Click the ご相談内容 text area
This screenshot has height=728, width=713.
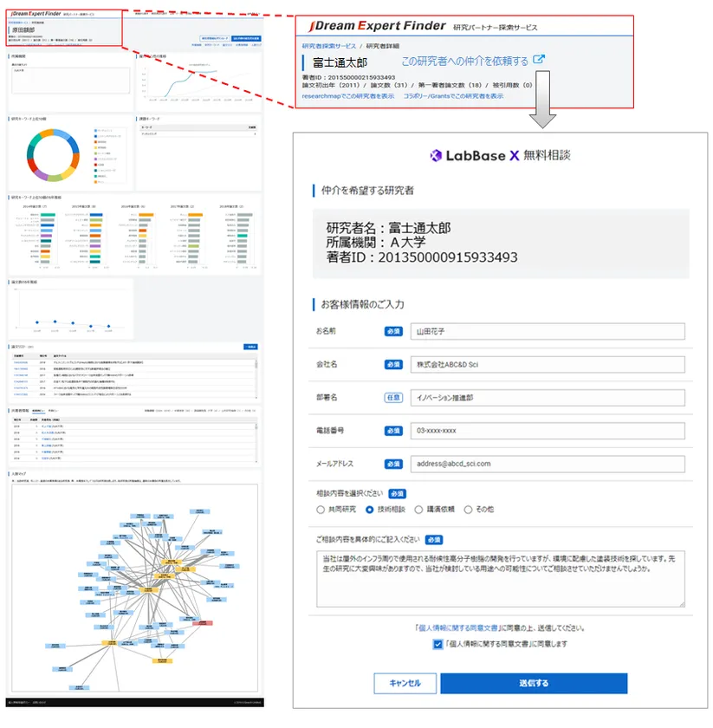[x=501, y=579]
